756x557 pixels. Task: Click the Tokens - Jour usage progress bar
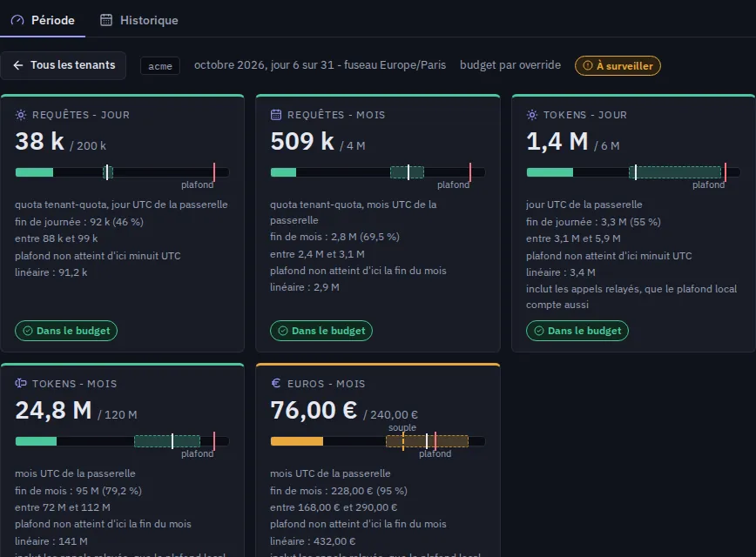click(633, 172)
